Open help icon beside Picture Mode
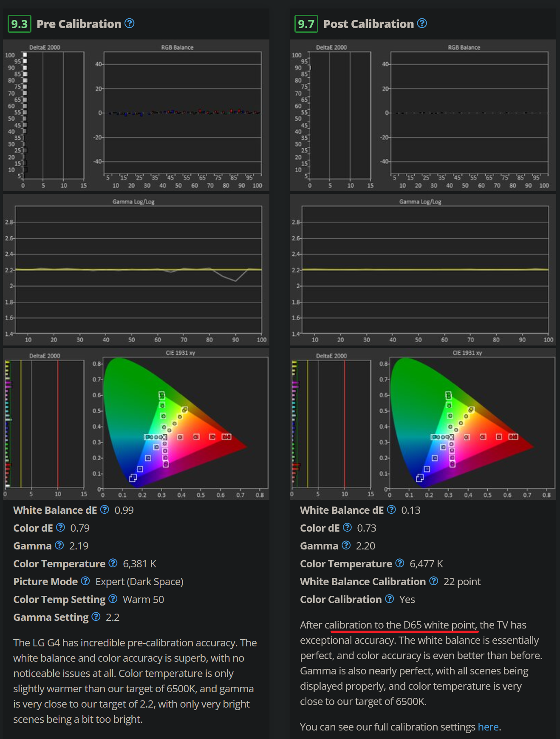 [x=85, y=581]
